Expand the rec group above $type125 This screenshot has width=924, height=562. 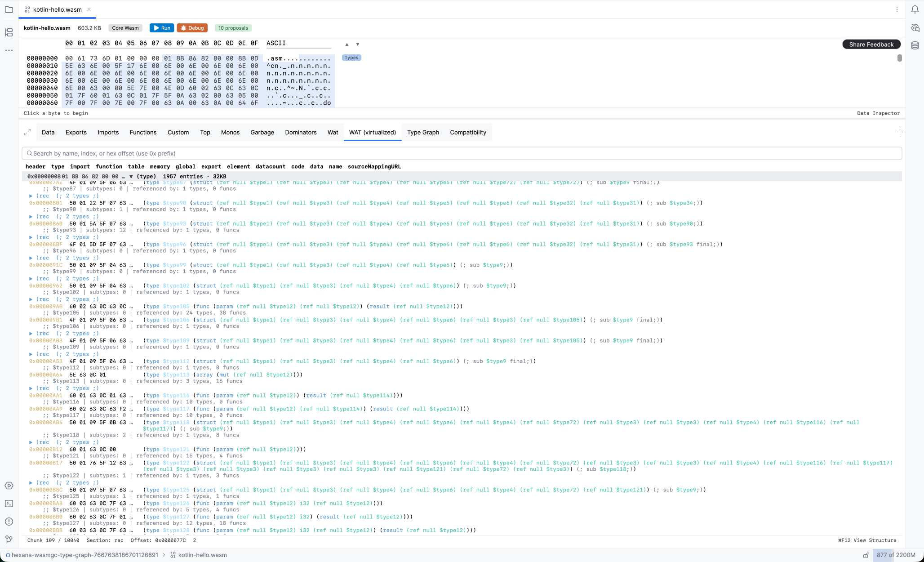pyautogui.click(x=31, y=483)
